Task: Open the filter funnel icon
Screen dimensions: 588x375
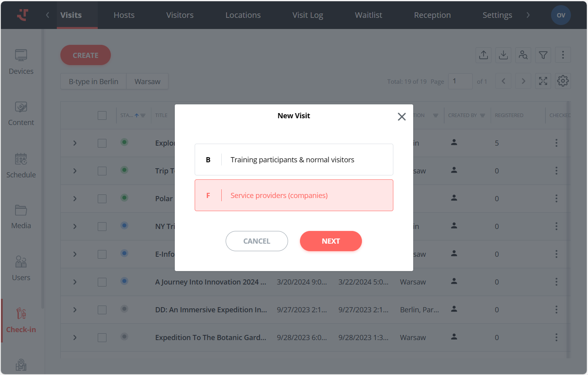Action: coord(543,55)
